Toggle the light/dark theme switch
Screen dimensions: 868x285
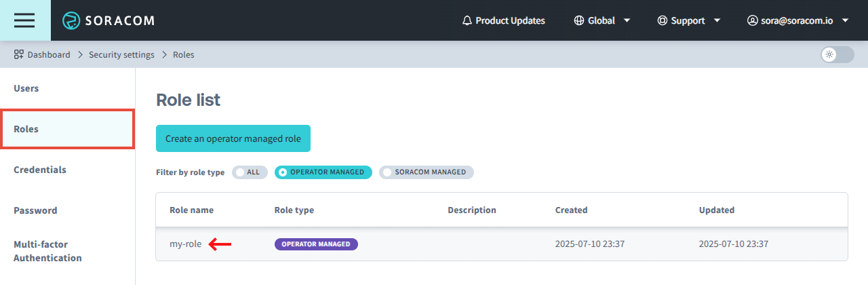click(x=837, y=54)
